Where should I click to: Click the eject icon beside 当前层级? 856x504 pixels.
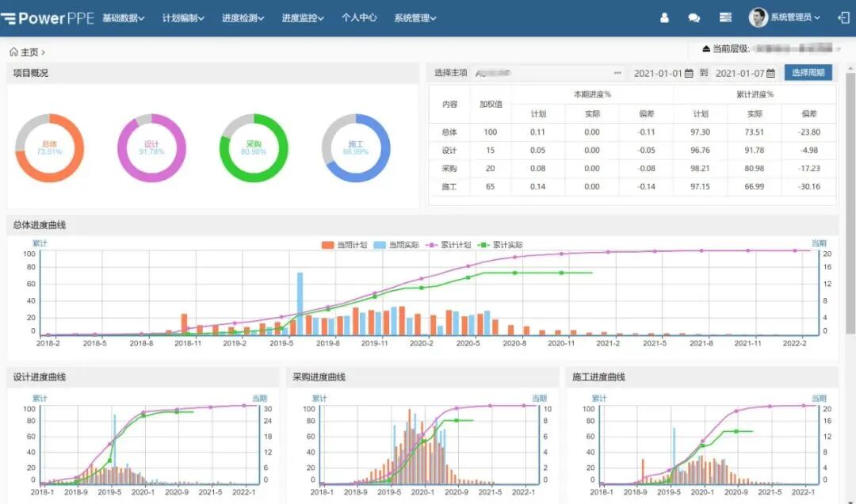706,48
